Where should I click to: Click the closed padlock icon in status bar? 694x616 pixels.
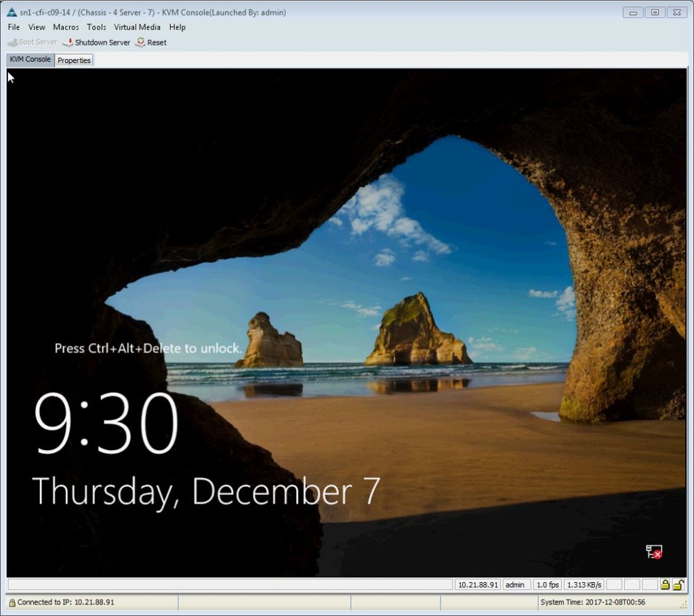[666, 585]
